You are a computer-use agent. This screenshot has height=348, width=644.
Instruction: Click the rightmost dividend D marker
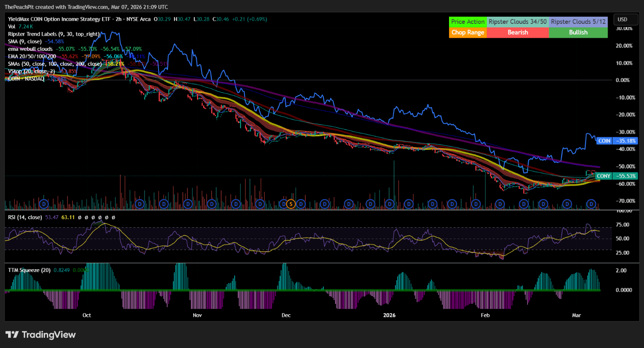point(592,204)
